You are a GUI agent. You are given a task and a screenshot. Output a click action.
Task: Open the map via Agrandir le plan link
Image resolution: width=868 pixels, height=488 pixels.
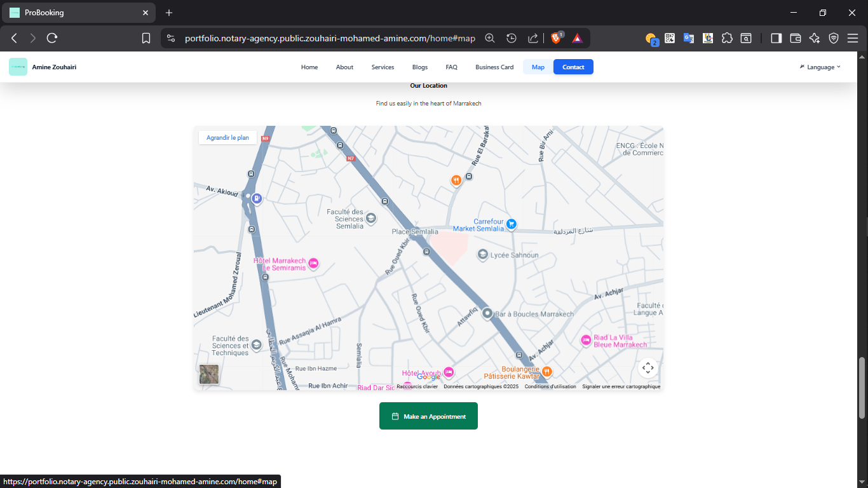(x=227, y=137)
